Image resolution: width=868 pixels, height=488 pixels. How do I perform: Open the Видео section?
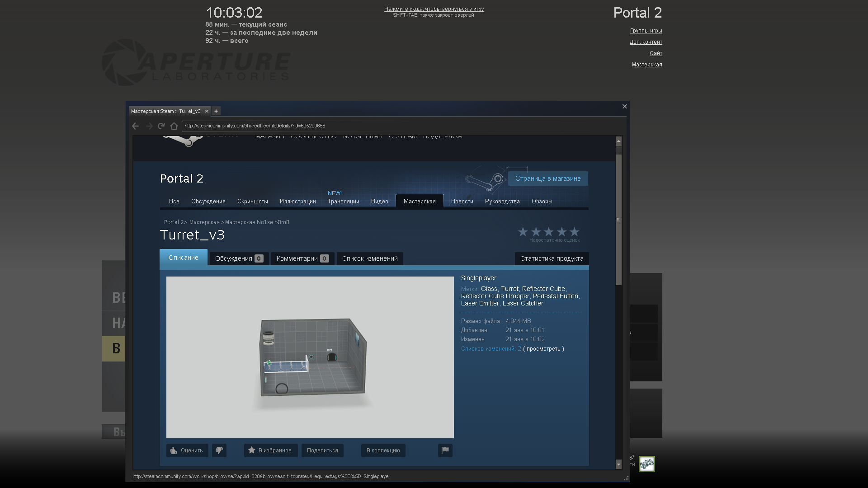coord(380,202)
